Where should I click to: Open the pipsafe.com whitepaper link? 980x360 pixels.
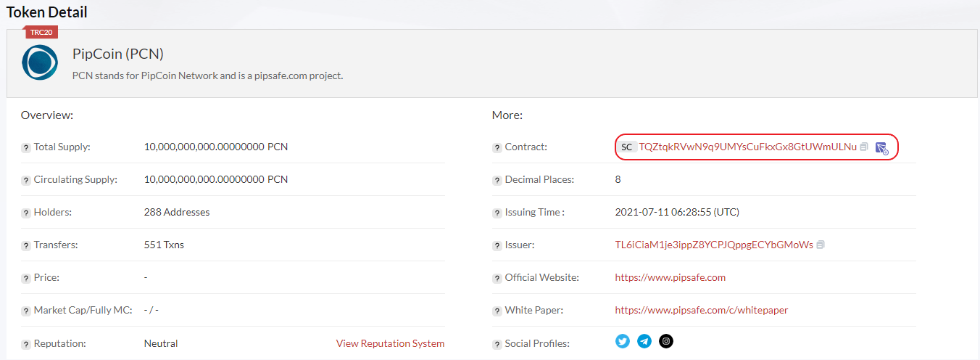click(702, 310)
